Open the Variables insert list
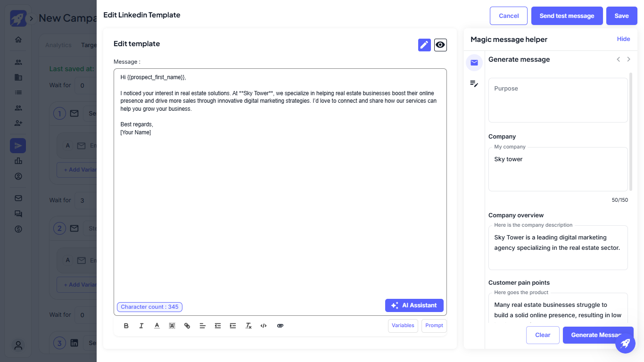 (x=403, y=326)
